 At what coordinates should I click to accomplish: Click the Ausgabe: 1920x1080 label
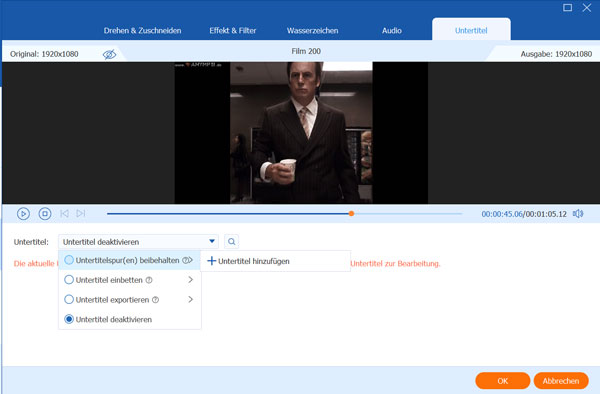(x=556, y=54)
